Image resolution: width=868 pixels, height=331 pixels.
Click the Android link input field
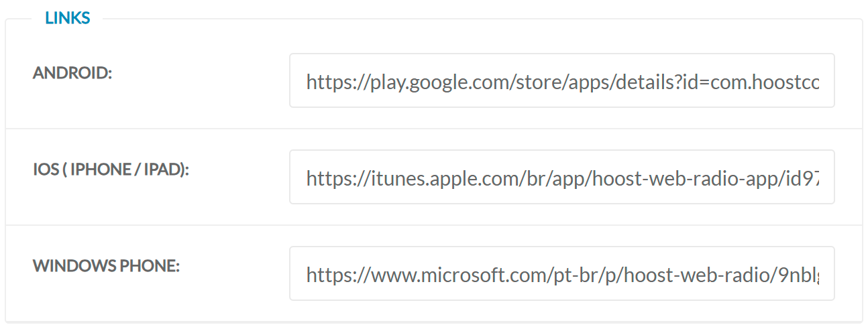pos(561,81)
